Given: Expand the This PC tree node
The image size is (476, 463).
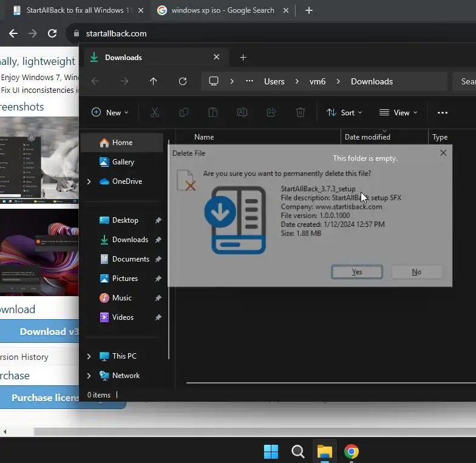Looking at the screenshot, I should pyautogui.click(x=89, y=356).
